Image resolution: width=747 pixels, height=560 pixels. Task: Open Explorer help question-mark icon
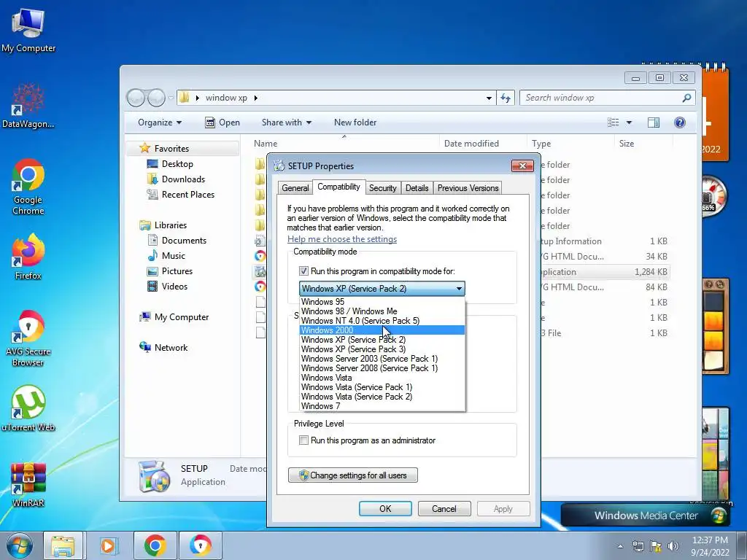680,122
